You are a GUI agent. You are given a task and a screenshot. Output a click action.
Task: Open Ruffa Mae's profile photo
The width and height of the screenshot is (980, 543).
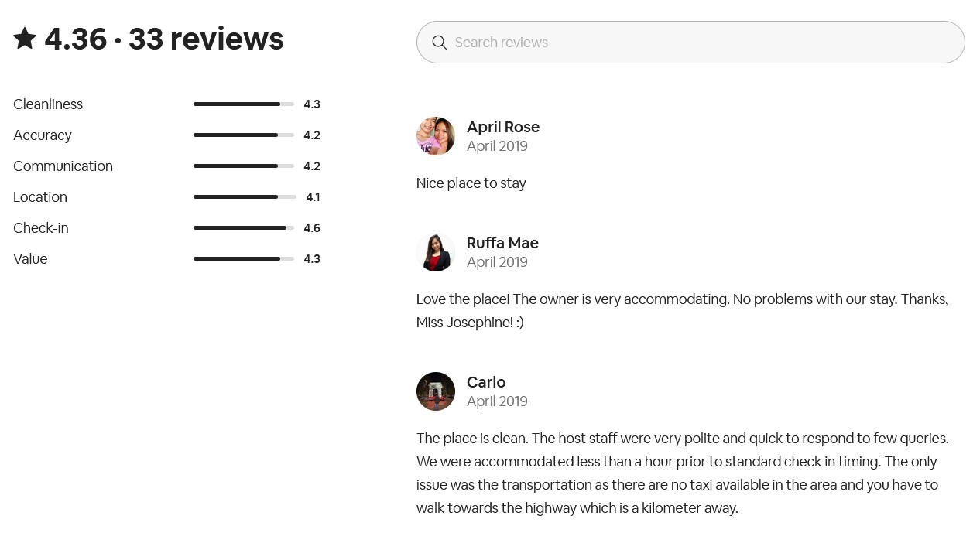click(x=436, y=252)
